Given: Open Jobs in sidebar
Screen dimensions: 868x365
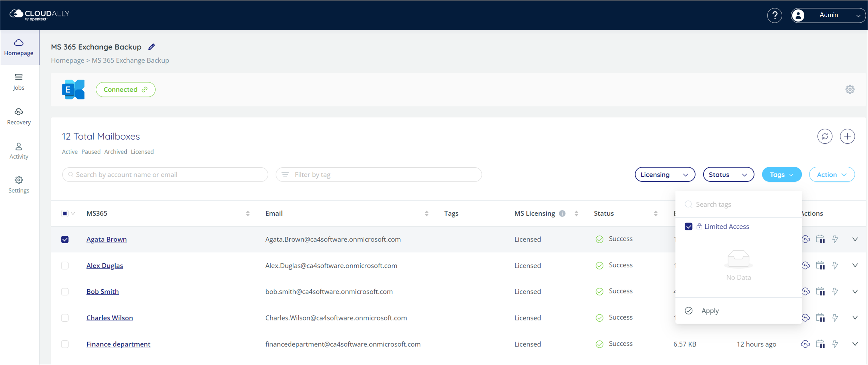Looking at the screenshot, I should [x=19, y=82].
